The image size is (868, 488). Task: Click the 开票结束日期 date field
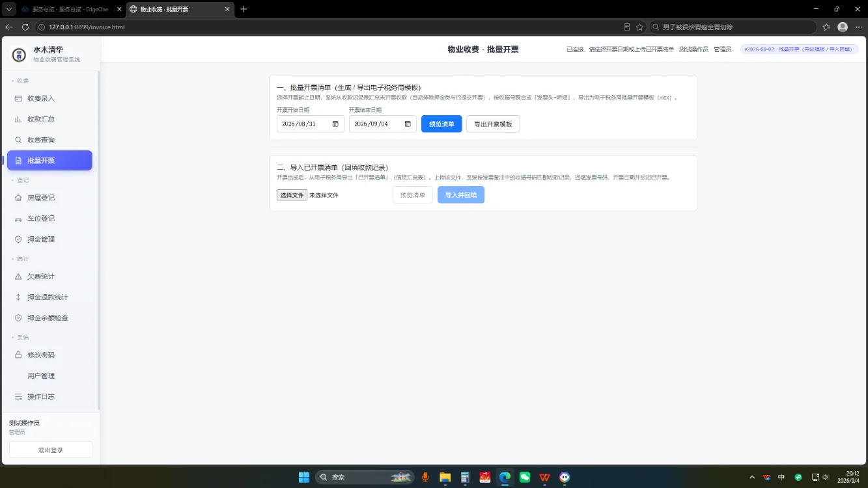(x=383, y=124)
